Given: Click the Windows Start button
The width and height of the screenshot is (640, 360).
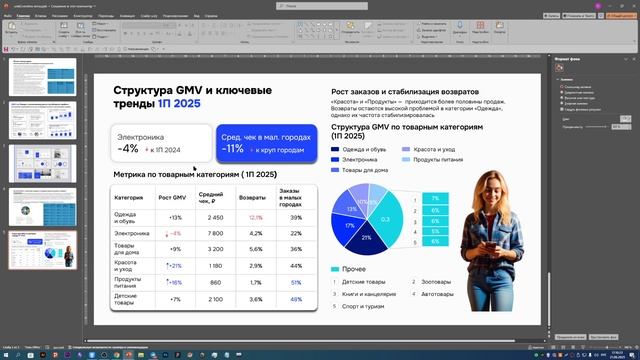Looking at the screenshot, I should [x=6, y=355].
